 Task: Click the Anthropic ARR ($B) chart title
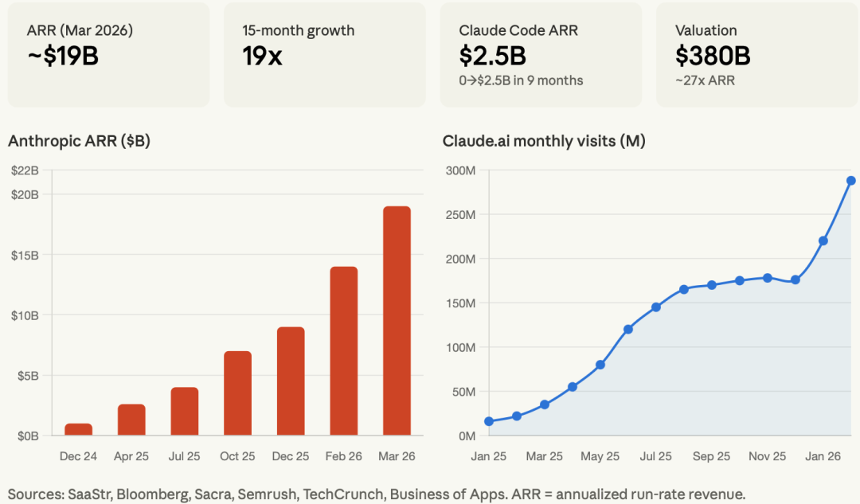tap(79, 142)
